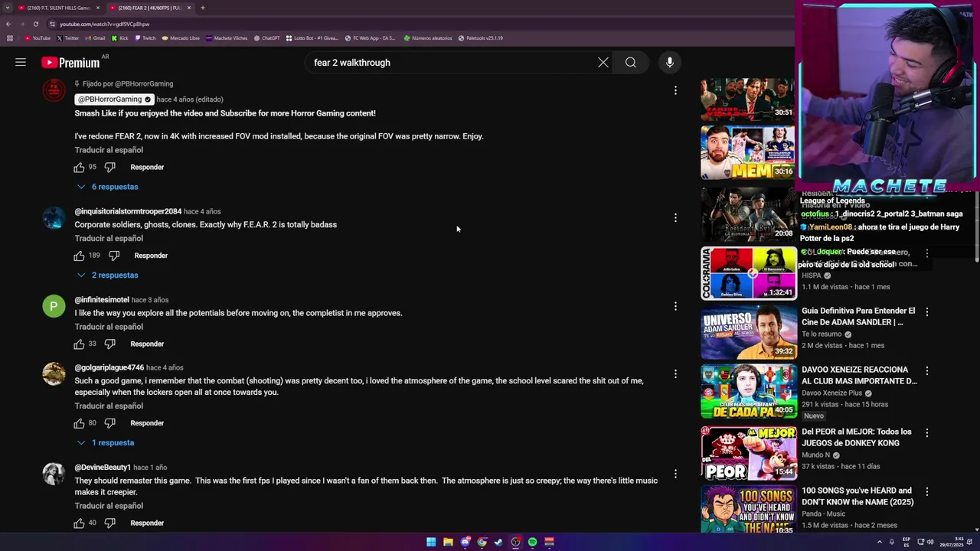Image resolution: width=980 pixels, height=551 pixels.
Task: Open more options for Adam Sandler video
Action: (x=927, y=311)
